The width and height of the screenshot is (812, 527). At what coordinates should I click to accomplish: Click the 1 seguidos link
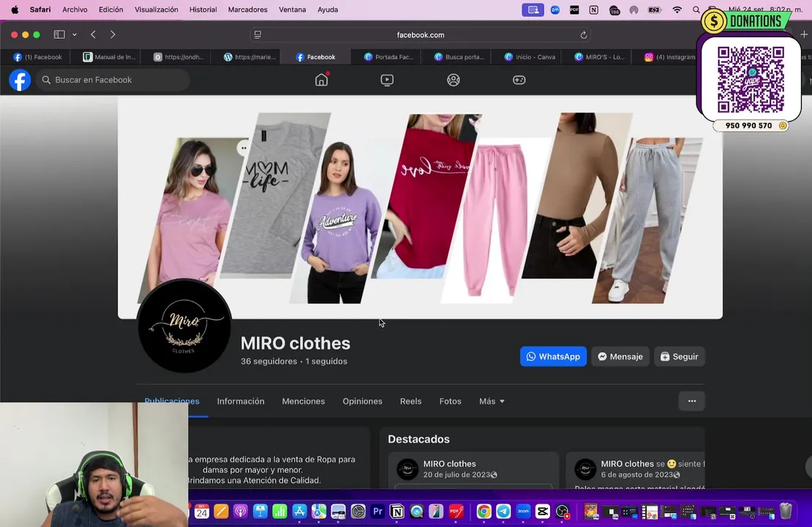[326, 361]
